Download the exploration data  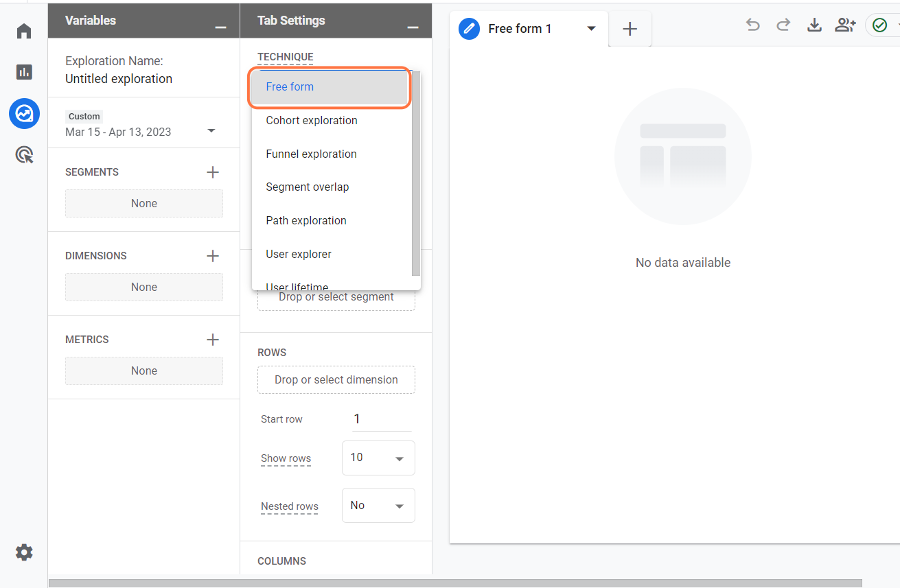coord(814,25)
